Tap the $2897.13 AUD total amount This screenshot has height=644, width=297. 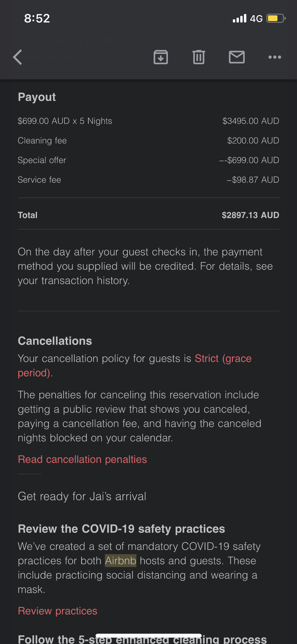click(x=250, y=215)
